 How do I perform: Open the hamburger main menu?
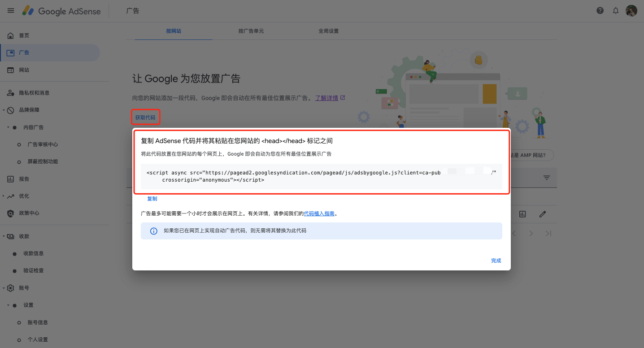pos(11,11)
